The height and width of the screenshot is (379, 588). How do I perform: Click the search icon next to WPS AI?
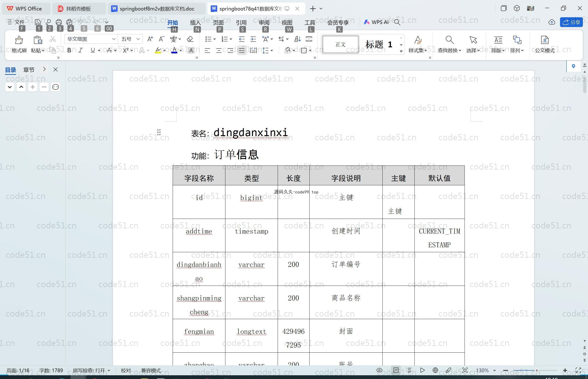(397, 22)
